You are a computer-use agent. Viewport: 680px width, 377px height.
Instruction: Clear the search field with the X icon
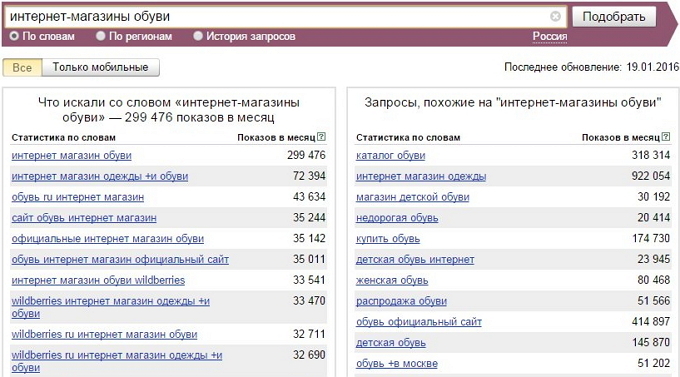coord(555,16)
